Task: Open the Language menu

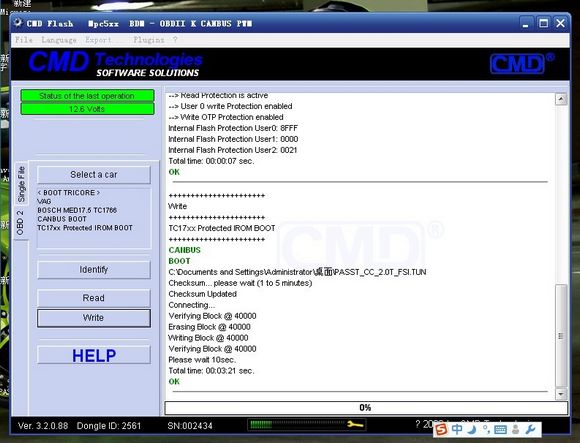Action: 59,40
